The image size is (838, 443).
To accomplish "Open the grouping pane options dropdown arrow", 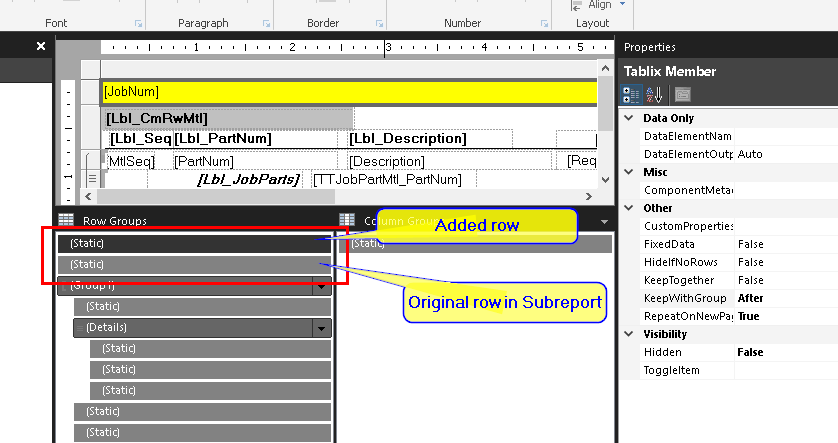I will click(604, 221).
